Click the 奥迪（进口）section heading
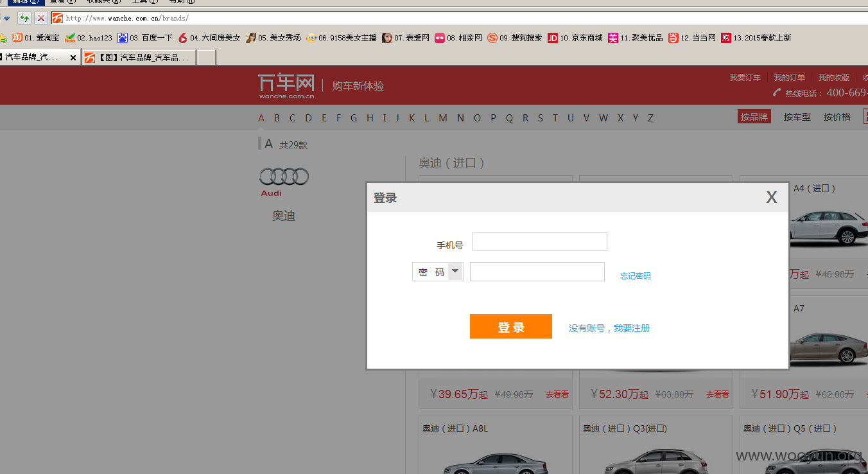 (x=451, y=163)
